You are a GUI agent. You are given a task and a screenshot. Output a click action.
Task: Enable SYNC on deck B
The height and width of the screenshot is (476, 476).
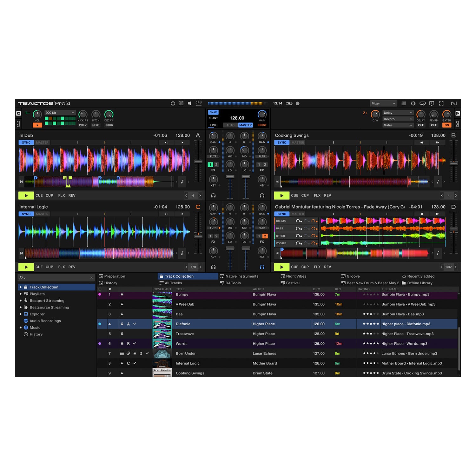[x=281, y=142]
